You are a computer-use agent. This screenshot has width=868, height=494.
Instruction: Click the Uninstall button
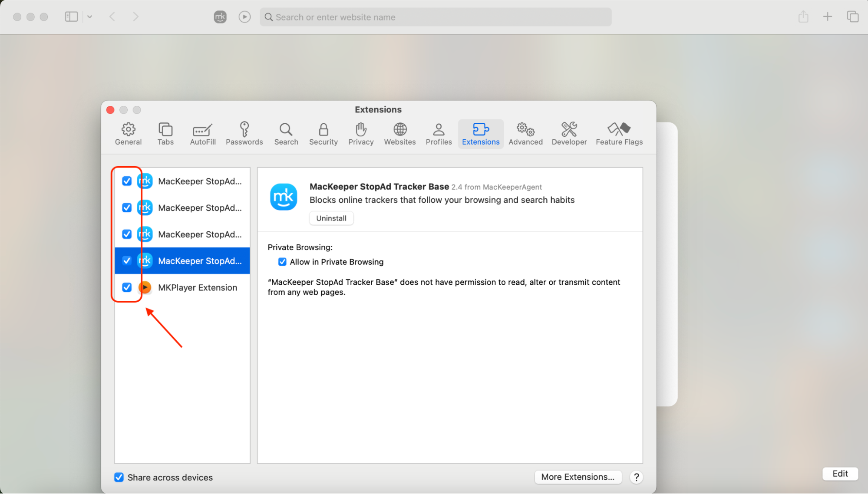coord(331,218)
